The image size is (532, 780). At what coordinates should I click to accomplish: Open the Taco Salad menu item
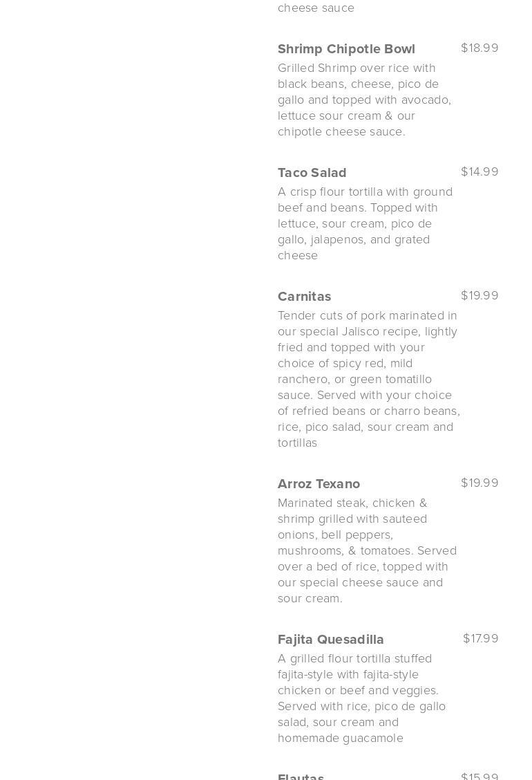tap(312, 173)
